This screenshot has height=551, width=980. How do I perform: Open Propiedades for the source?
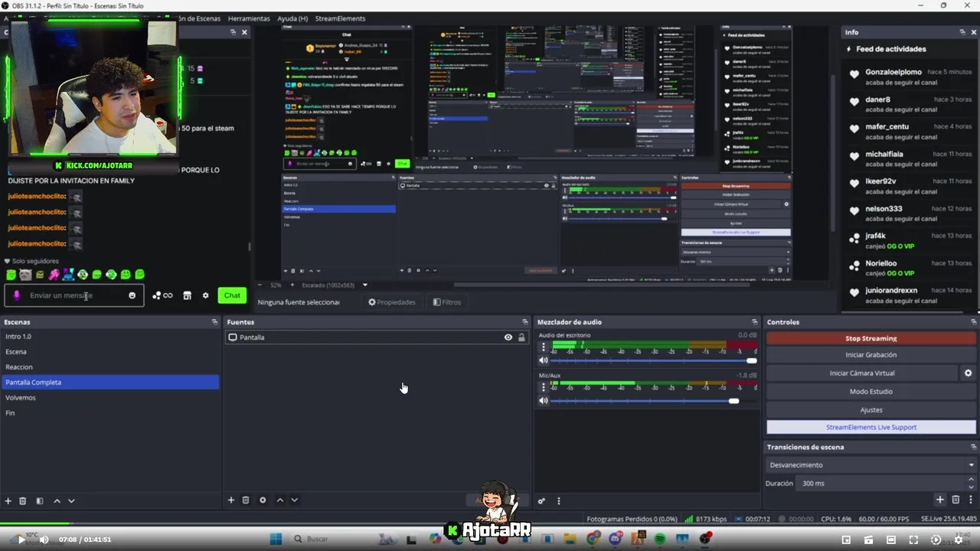392,302
